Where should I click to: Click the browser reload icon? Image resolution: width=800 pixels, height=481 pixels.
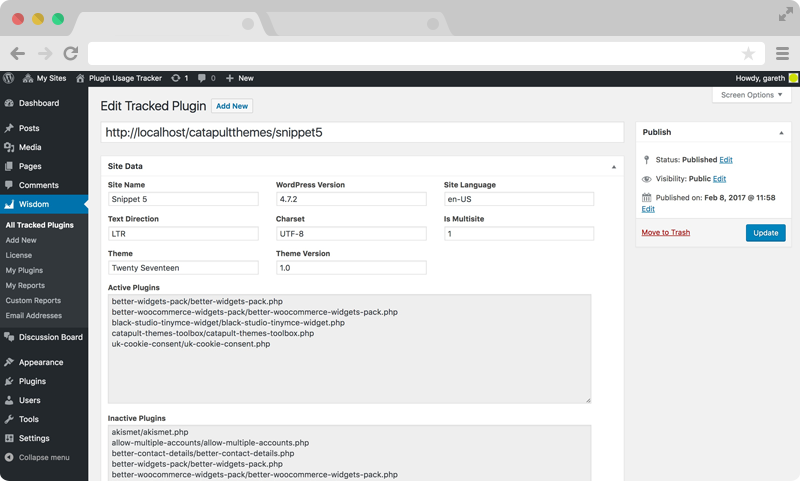71,53
